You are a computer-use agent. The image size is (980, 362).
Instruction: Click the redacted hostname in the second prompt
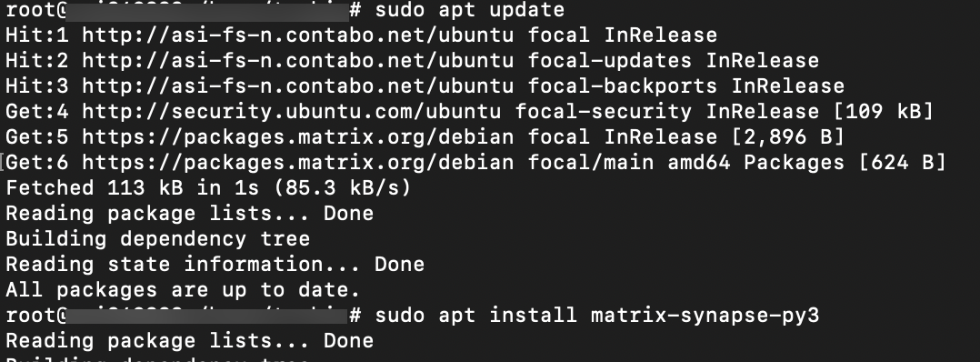click(x=207, y=316)
